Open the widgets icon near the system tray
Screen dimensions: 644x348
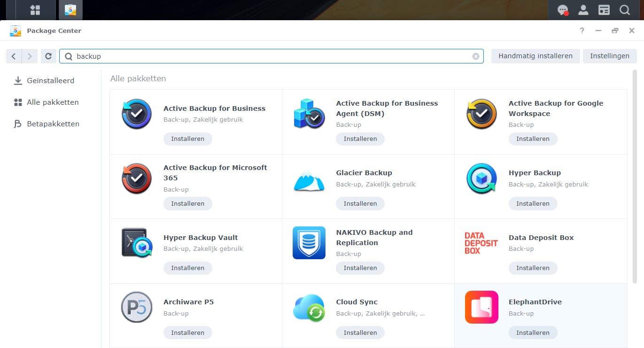tap(604, 10)
